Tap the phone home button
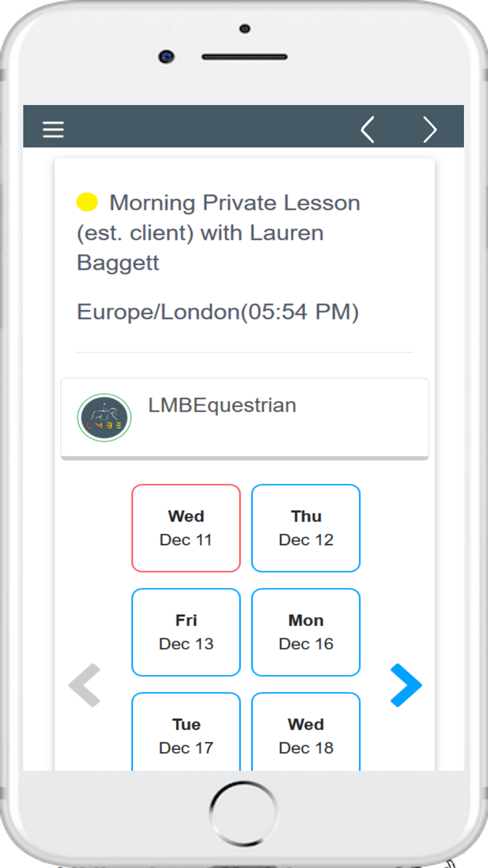 (243, 813)
